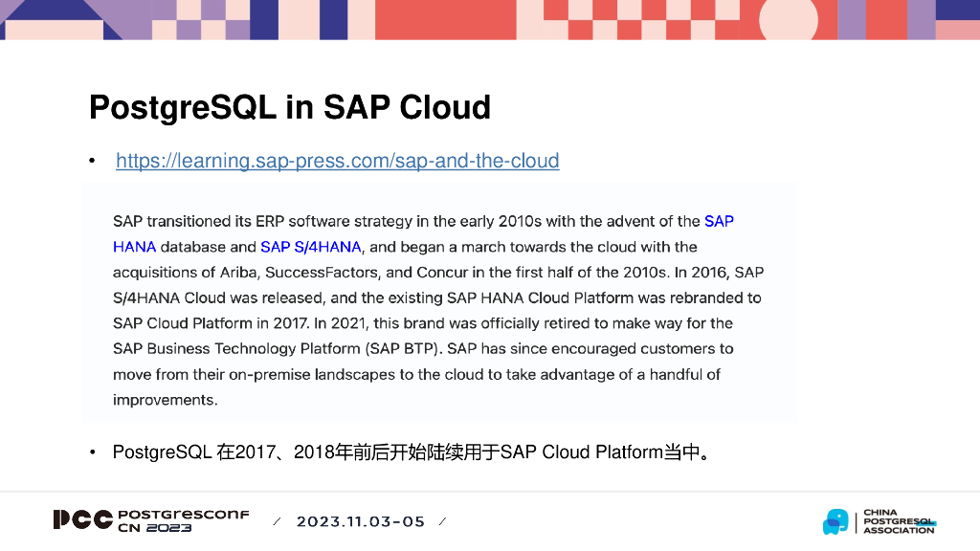Click the slash mark right of the date
This screenshot has height=551, width=980.
tap(442, 521)
